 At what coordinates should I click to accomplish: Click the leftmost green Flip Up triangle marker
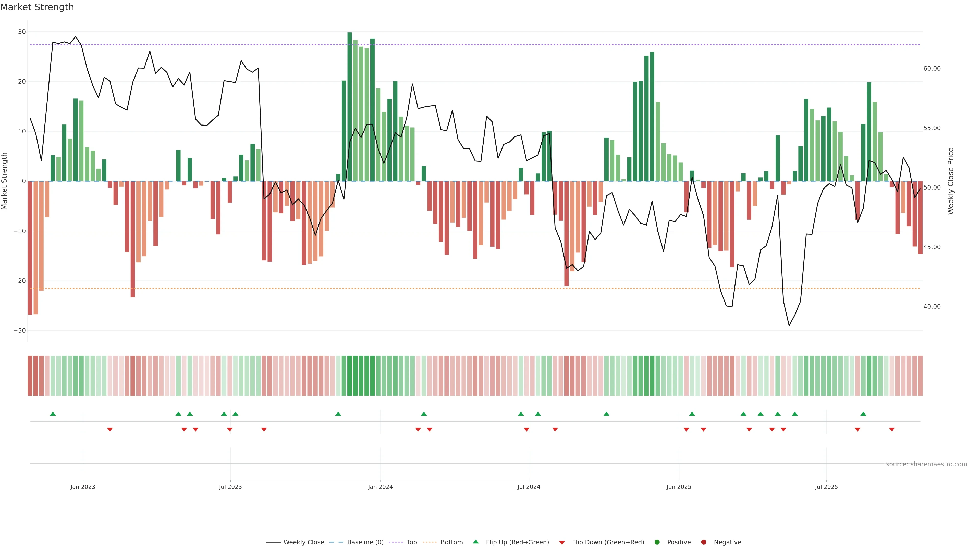pos(53,414)
